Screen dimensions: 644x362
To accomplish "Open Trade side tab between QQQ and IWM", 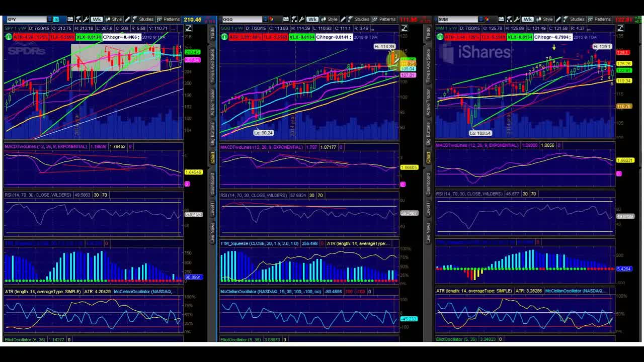I will pyautogui.click(x=428, y=33).
